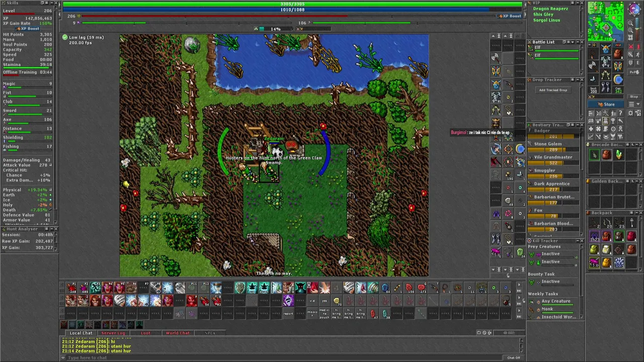This screenshot has width=644, height=362.
Task: Zoom in the minimap
Action: pyautogui.click(x=630, y=30)
